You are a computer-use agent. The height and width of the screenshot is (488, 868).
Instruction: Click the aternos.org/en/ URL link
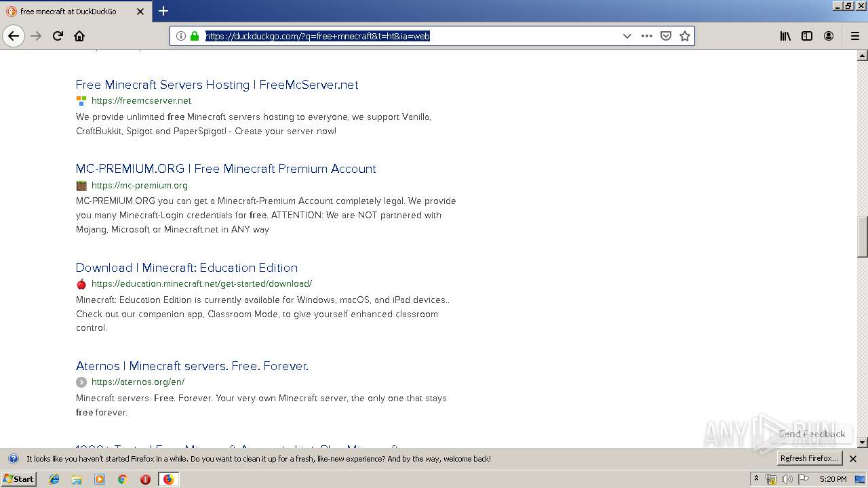click(138, 382)
